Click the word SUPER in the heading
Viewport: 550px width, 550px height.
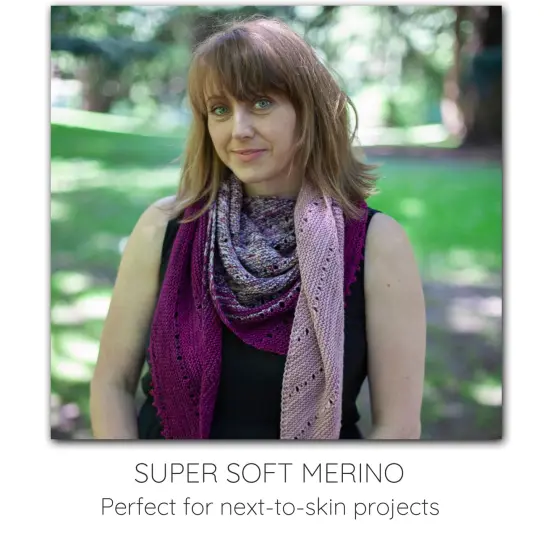click(176, 473)
